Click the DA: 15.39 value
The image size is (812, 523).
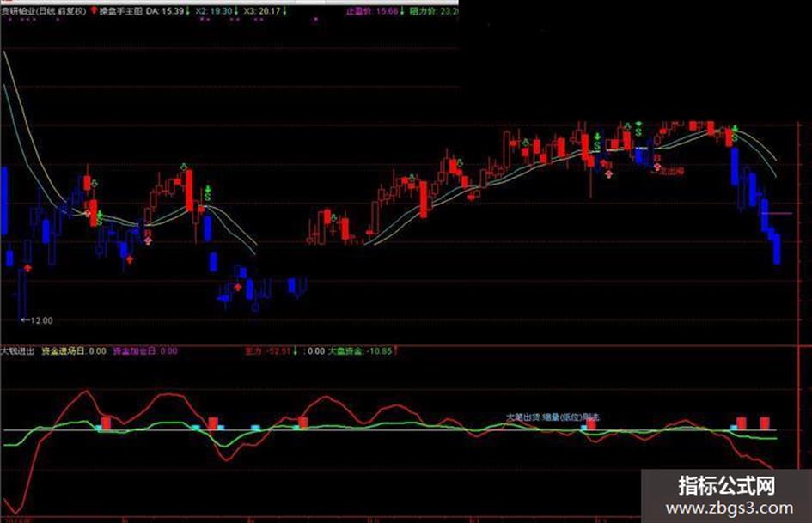tap(165, 11)
